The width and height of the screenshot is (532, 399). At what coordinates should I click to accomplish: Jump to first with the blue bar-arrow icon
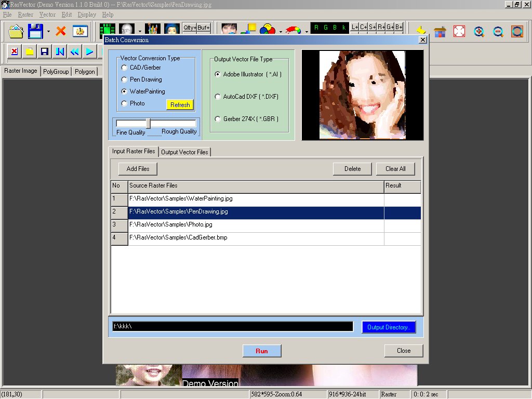point(60,51)
